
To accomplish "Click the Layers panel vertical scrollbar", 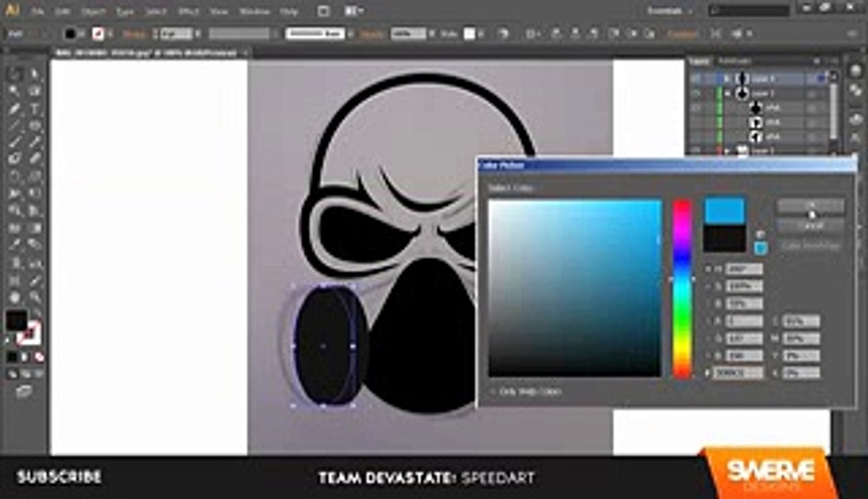I will (833, 111).
